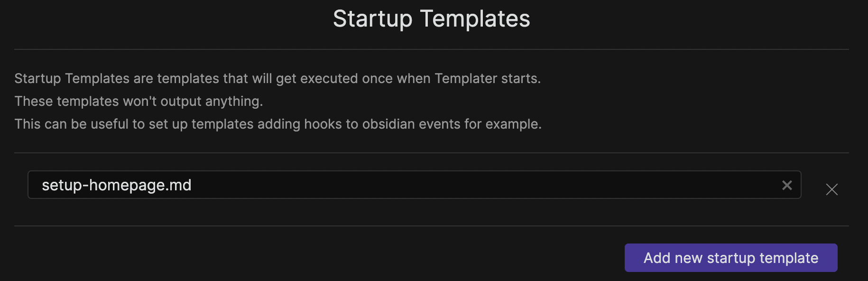Select the text setup-homepage.md in the field
This screenshot has width=868, height=281.
click(116, 185)
